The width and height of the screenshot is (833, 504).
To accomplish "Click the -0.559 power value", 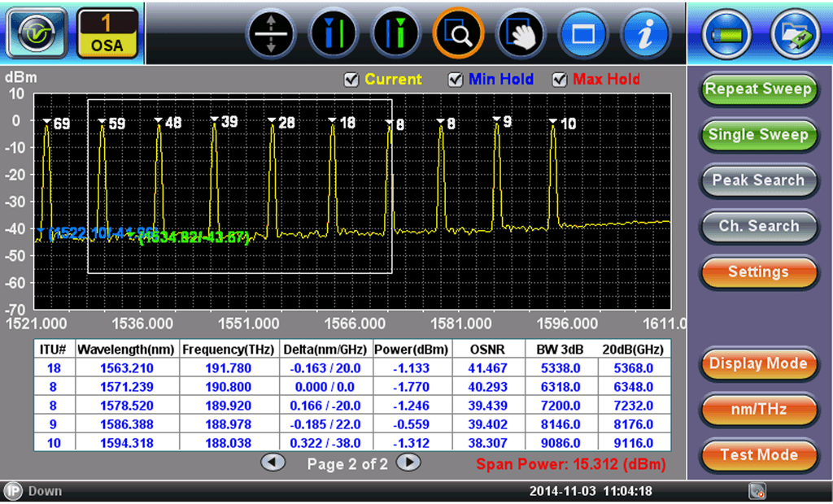I will 412,424.
